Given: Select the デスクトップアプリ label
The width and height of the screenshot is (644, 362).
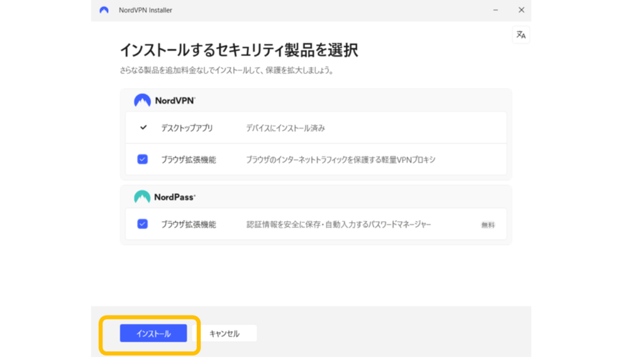Looking at the screenshot, I should 187,128.
